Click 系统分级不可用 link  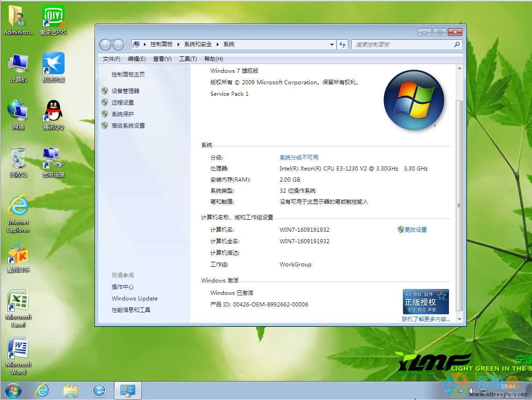pyautogui.click(x=299, y=157)
